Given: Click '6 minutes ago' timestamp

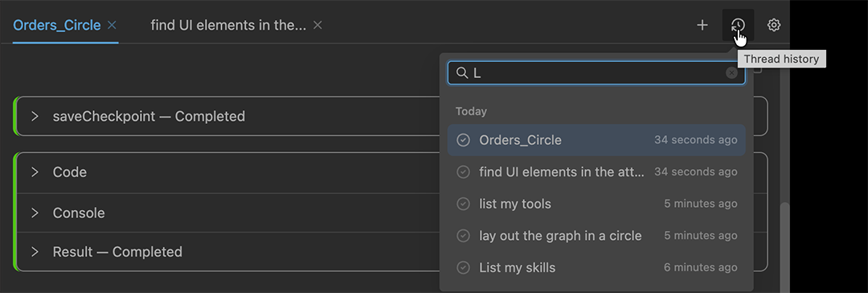Looking at the screenshot, I should [x=700, y=268].
